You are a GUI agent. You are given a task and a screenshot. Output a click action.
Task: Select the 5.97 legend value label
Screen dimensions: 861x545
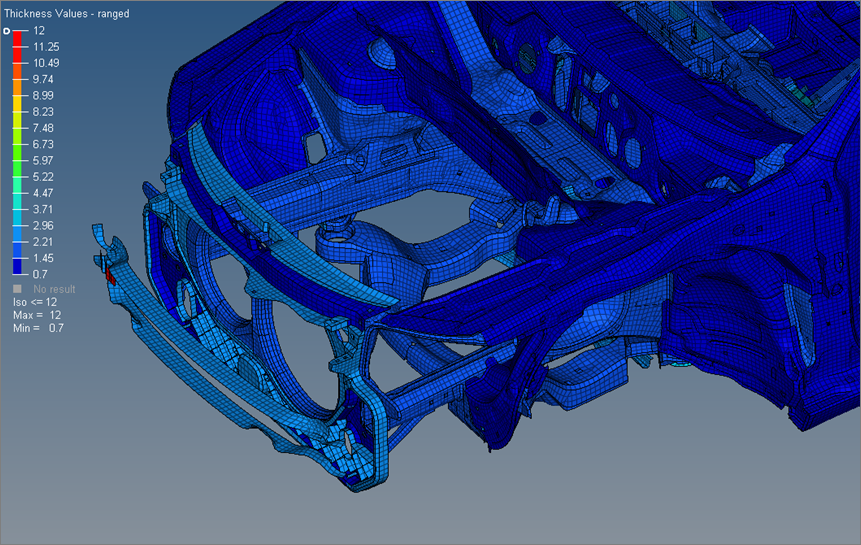click(x=44, y=160)
